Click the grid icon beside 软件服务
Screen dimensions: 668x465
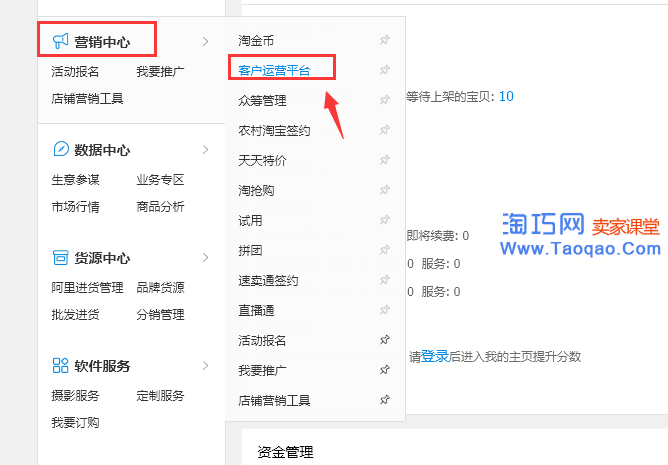point(60,365)
